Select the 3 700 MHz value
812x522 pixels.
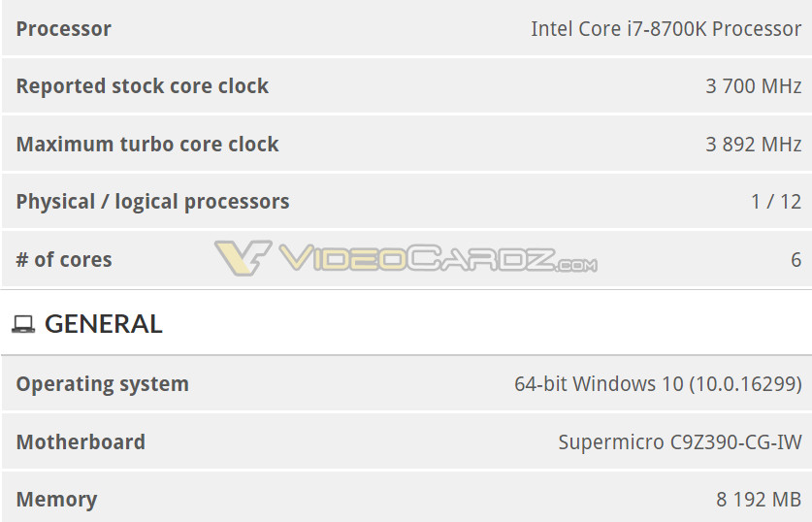click(753, 86)
